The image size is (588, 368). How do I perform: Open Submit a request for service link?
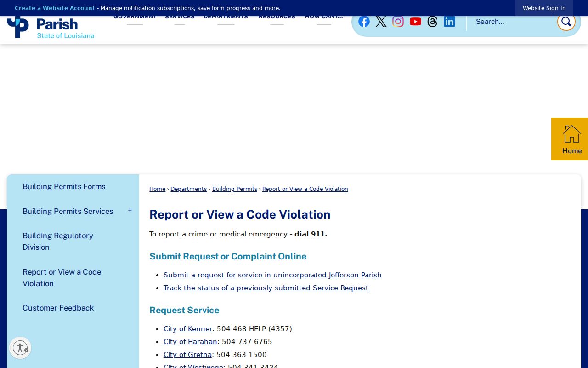click(x=272, y=275)
